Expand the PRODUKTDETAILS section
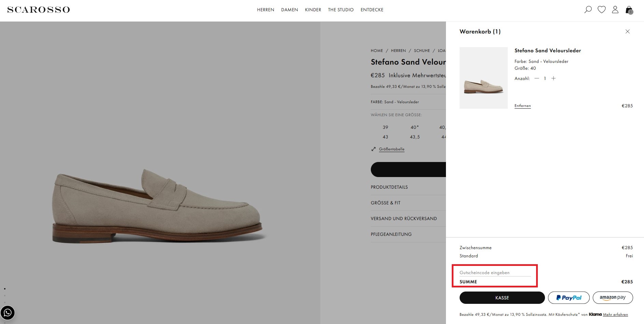 click(x=389, y=187)
